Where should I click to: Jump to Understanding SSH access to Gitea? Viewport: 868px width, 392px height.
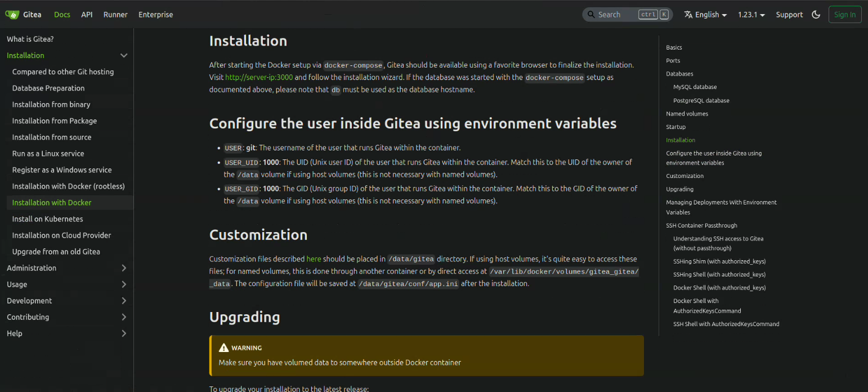718,243
